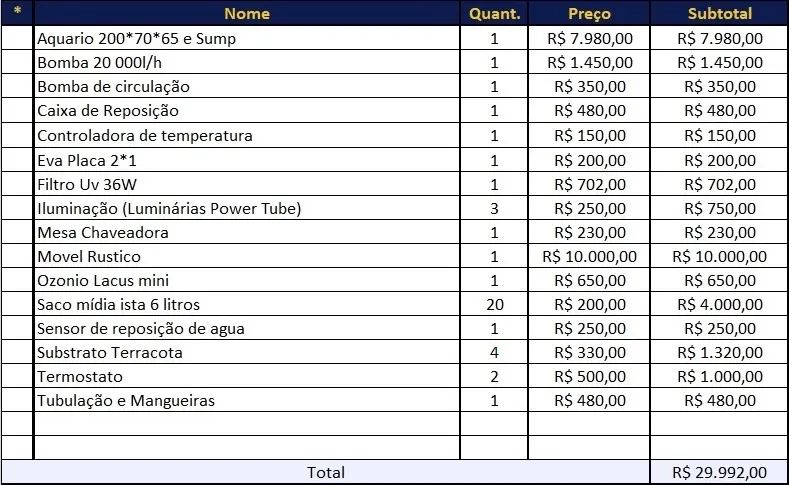This screenshot has height=485, width=789.
Task: Click the Preço column header
Action: point(589,14)
